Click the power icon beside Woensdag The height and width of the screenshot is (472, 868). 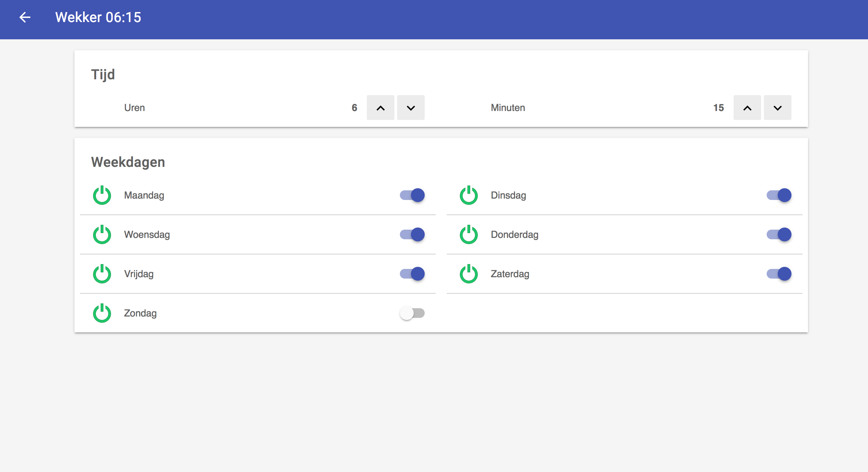pyautogui.click(x=102, y=235)
